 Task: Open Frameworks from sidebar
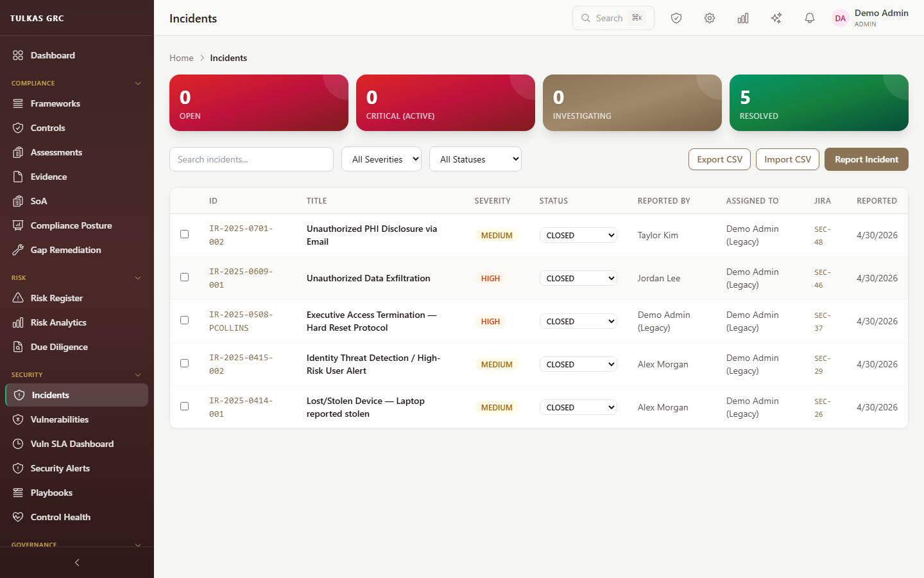(77, 103)
